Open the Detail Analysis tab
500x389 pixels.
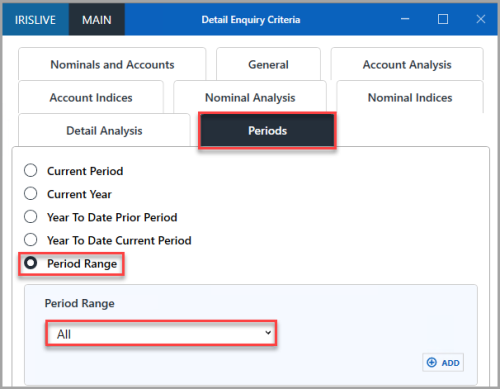click(x=104, y=130)
